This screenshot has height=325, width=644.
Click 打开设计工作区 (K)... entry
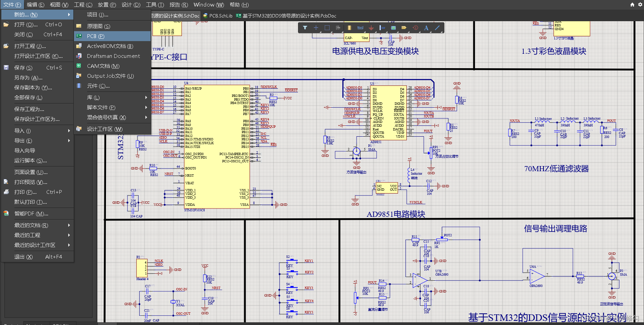click(37, 56)
